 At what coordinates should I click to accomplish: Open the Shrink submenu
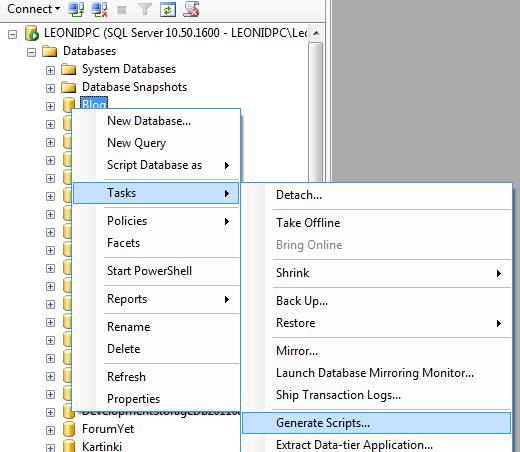click(377, 273)
